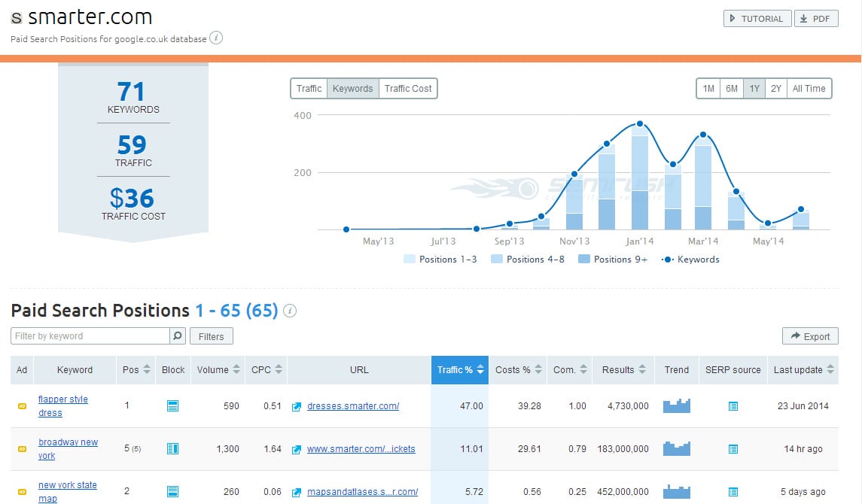Click the smarter.com site logo icon
This screenshot has height=504, width=862.
[x=17, y=17]
